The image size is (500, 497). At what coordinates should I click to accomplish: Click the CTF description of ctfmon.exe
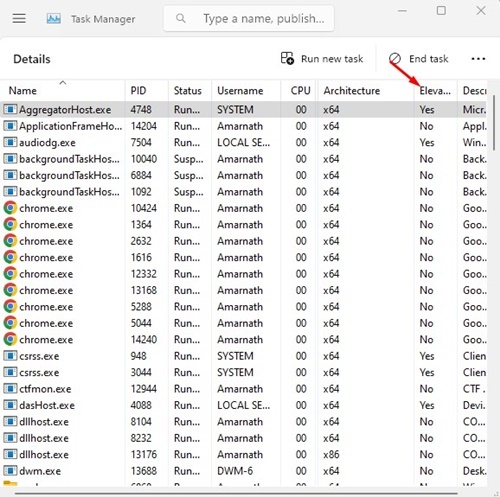point(474,389)
